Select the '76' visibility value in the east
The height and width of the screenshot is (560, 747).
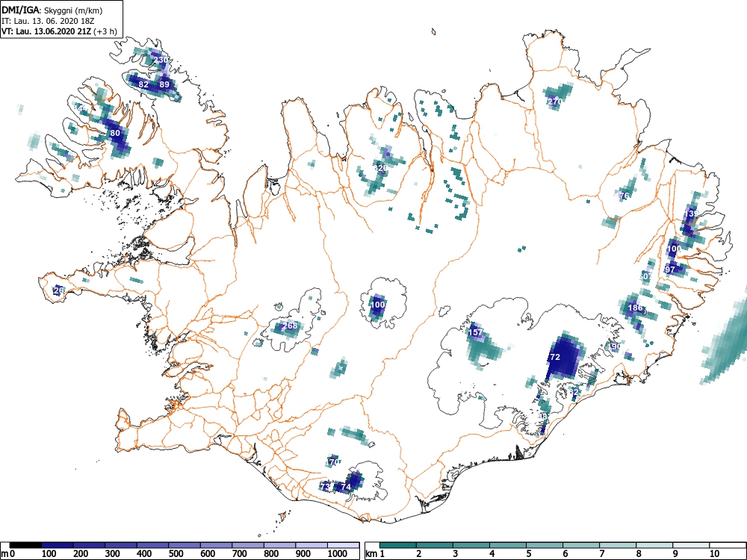pyautogui.click(x=624, y=196)
